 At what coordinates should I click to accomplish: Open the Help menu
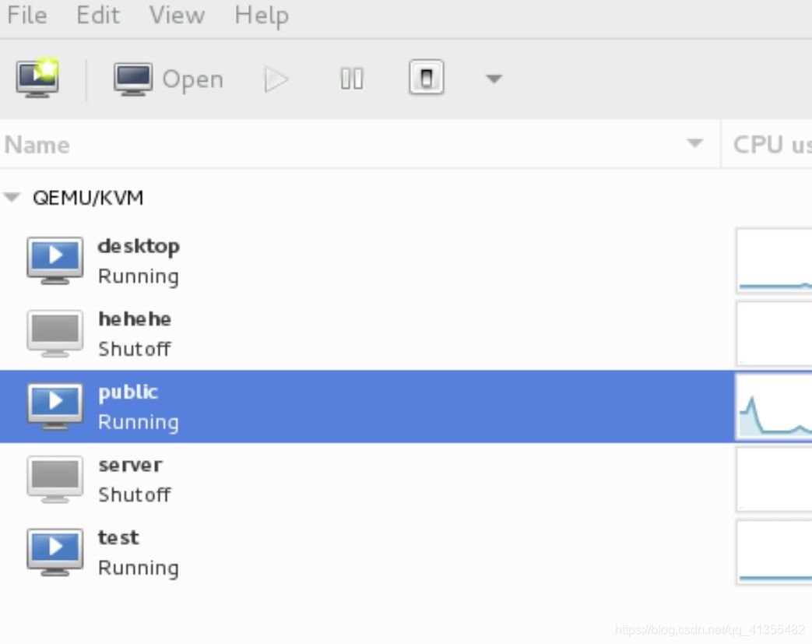tap(262, 16)
